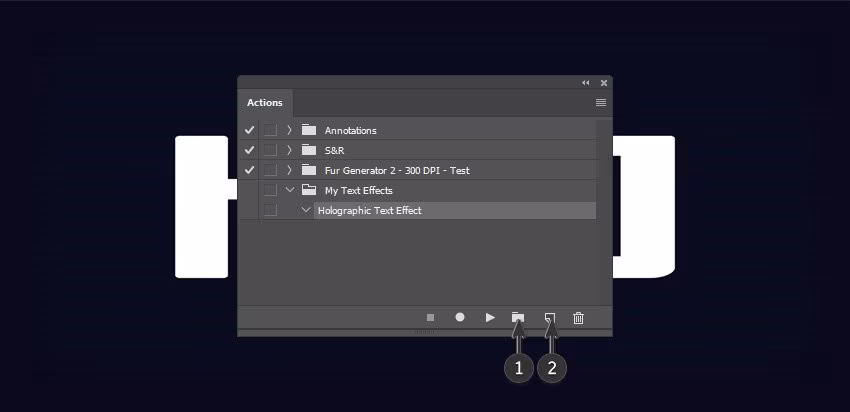Image resolution: width=850 pixels, height=412 pixels.
Task: Toggle dialog box for the S&R set
Action: pyautogui.click(x=270, y=150)
